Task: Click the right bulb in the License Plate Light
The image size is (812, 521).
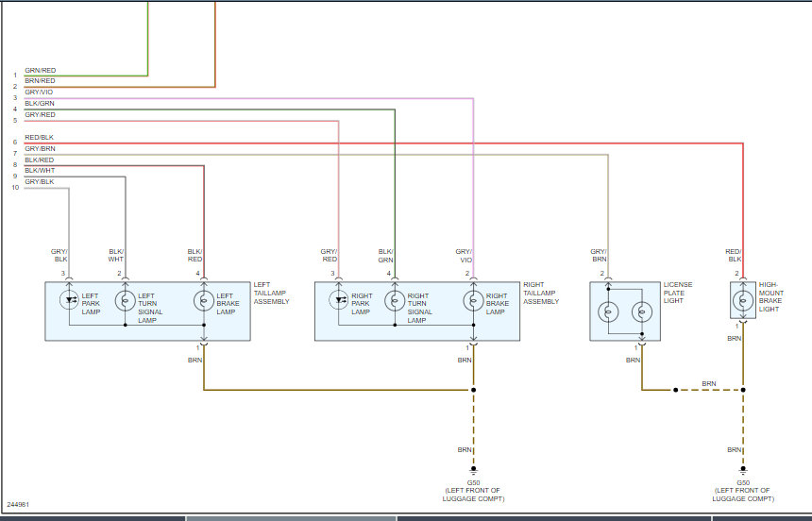Action: (642, 312)
